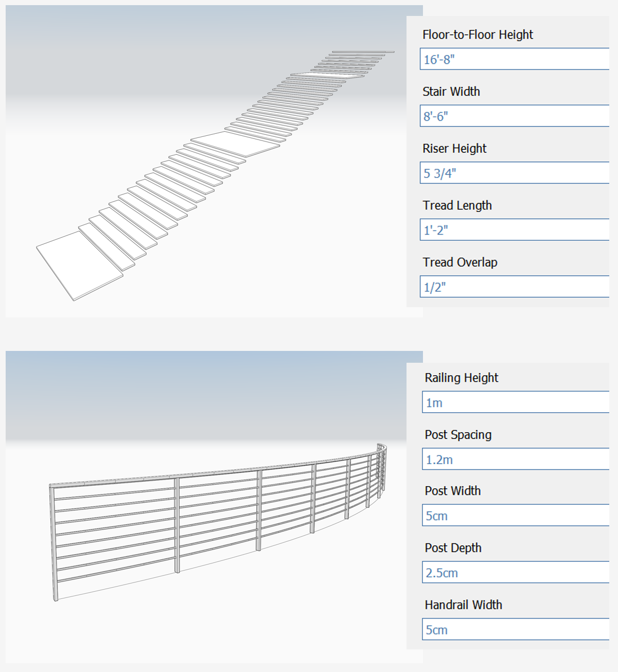The image size is (618, 672).
Task: Click the "Tread Overlap" label
Action: [x=460, y=262]
